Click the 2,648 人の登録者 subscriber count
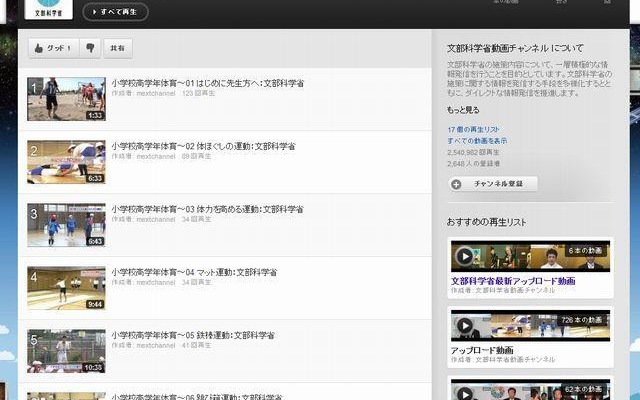This screenshot has height=400, width=640. (473, 164)
